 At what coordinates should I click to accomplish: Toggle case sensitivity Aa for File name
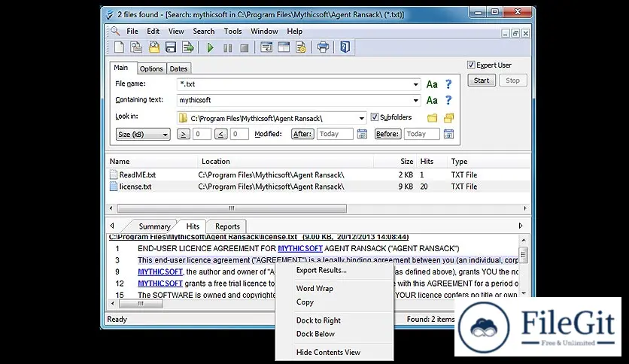click(x=432, y=84)
